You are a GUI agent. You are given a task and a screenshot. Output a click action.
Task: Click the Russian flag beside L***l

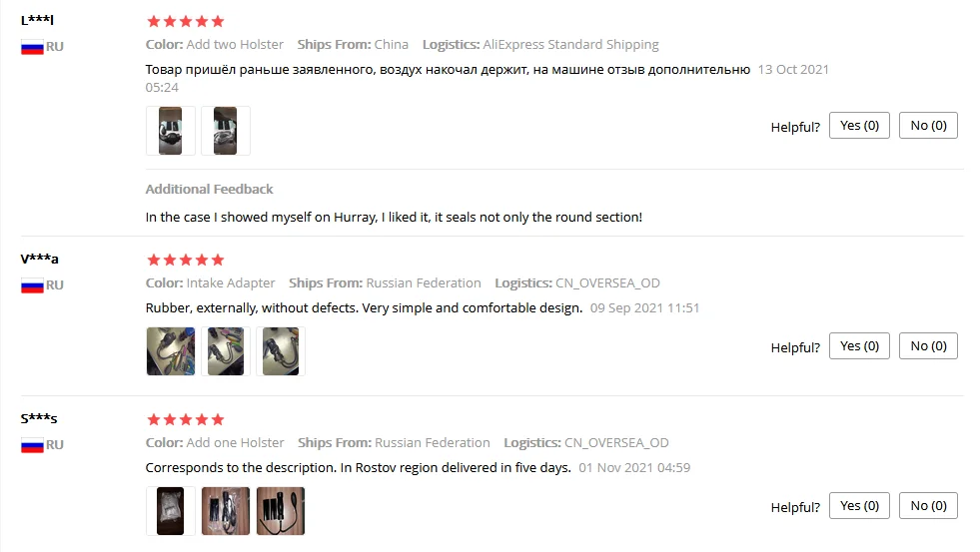(32, 47)
